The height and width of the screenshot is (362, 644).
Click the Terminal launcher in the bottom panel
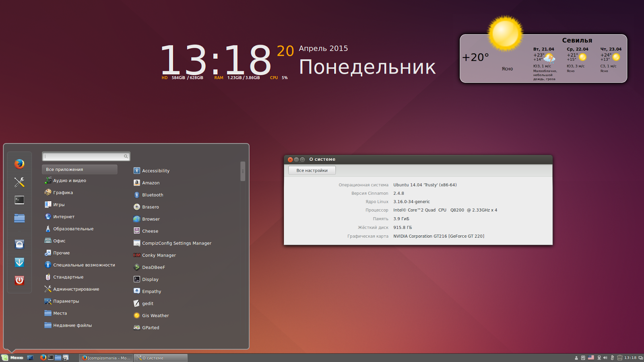(51, 358)
